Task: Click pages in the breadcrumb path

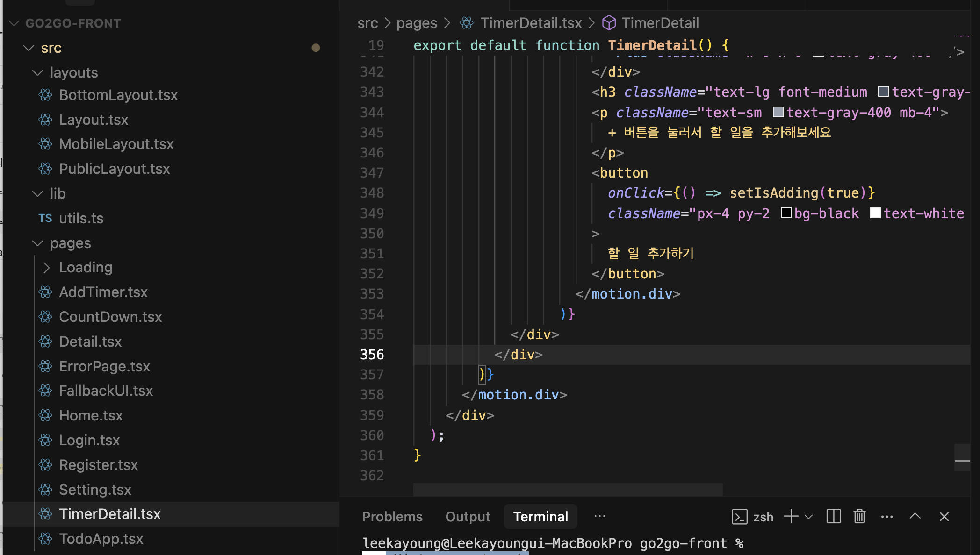Action: click(x=417, y=23)
